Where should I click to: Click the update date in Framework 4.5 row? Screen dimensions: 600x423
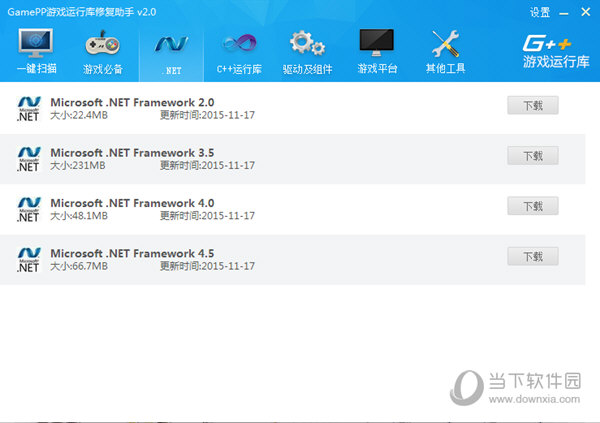(x=207, y=266)
